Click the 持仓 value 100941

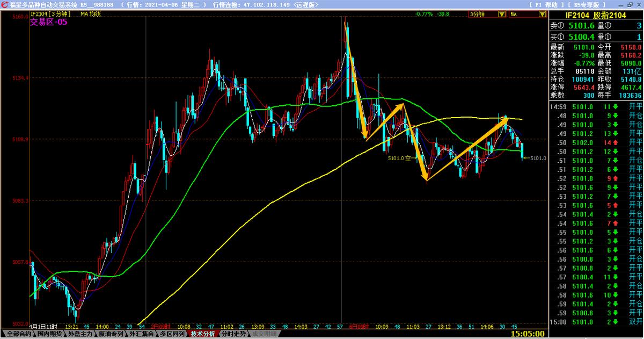[x=583, y=79]
